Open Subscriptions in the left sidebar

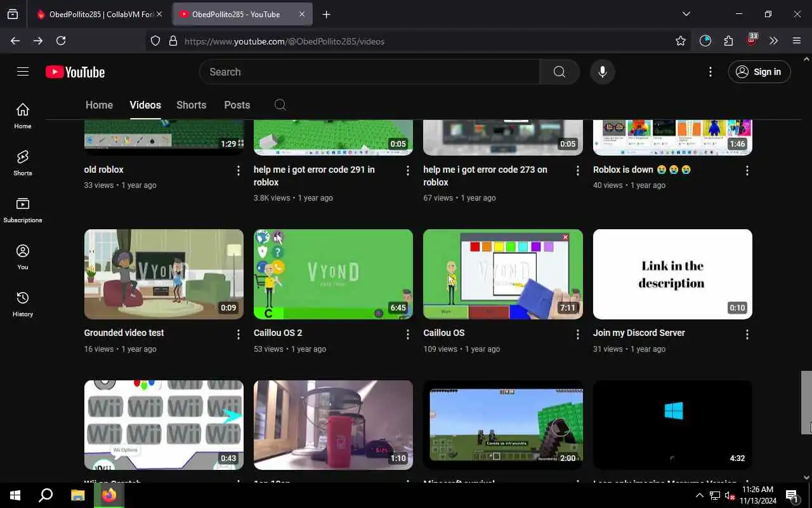(23, 210)
